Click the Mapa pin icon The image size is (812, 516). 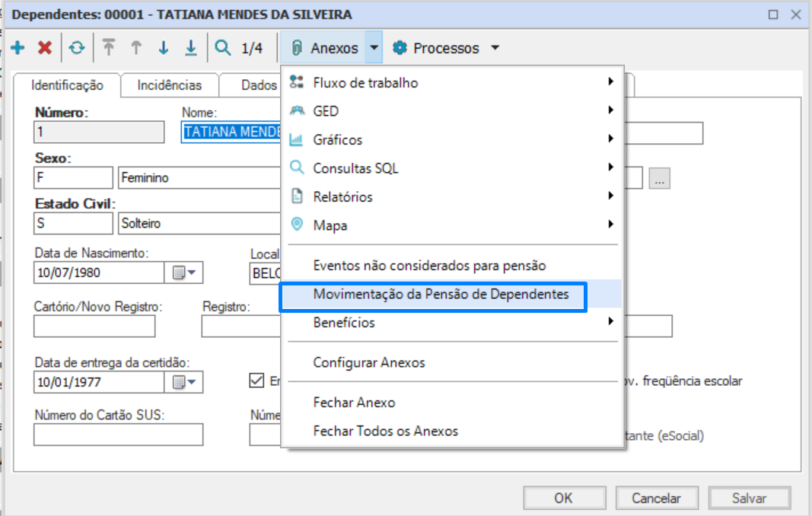click(297, 225)
